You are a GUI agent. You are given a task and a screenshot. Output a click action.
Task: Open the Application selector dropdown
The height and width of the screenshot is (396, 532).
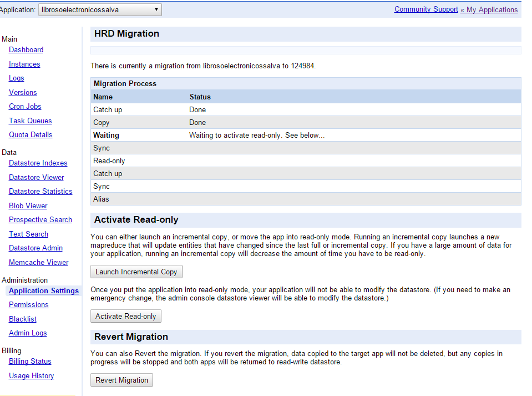tap(100, 9)
